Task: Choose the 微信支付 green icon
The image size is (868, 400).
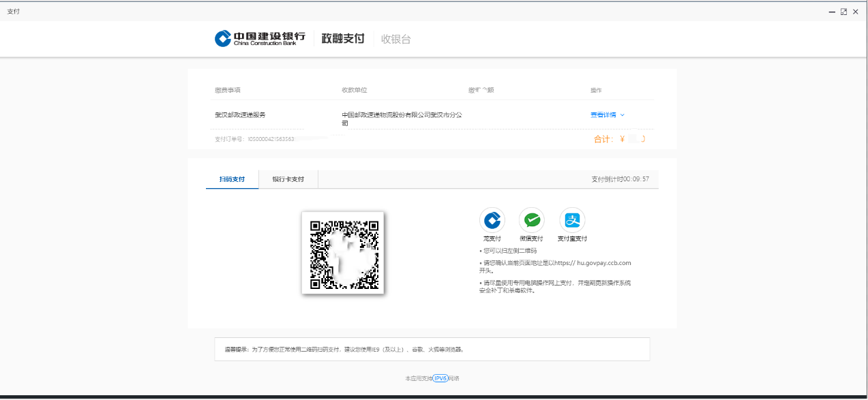Action: point(532,220)
